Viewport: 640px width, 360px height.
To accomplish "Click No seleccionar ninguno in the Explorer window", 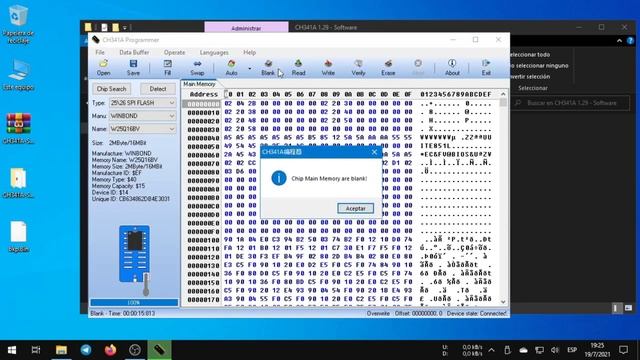I will click(539, 65).
